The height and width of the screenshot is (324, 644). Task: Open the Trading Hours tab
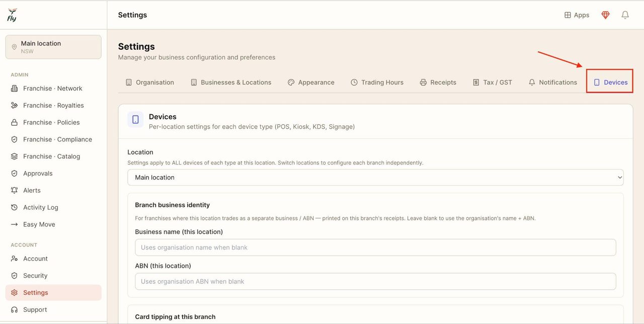(377, 83)
